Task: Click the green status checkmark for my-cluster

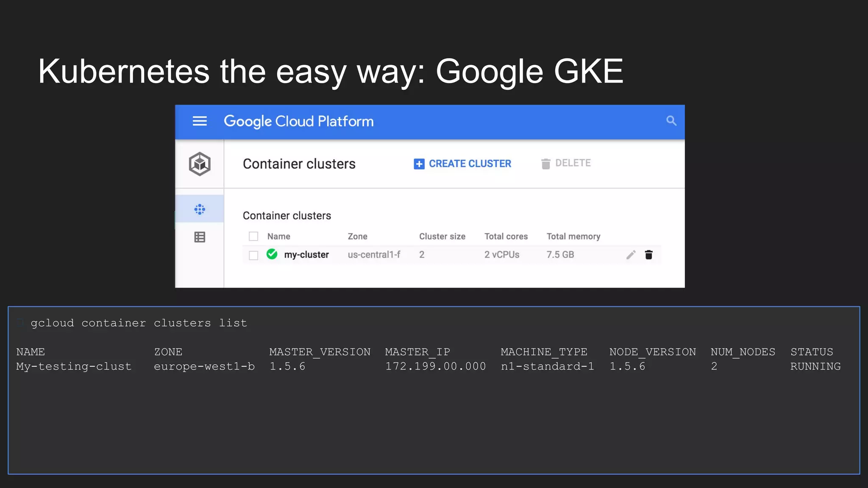Action: pyautogui.click(x=272, y=254)
